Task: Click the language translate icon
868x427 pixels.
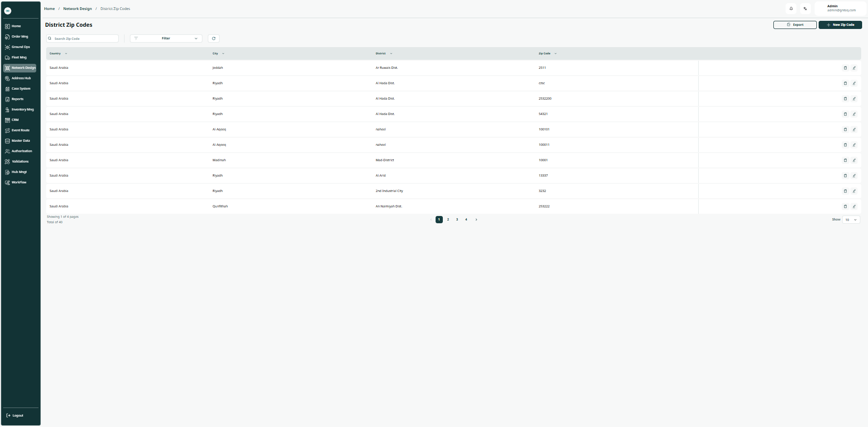Action: [805, 9]
